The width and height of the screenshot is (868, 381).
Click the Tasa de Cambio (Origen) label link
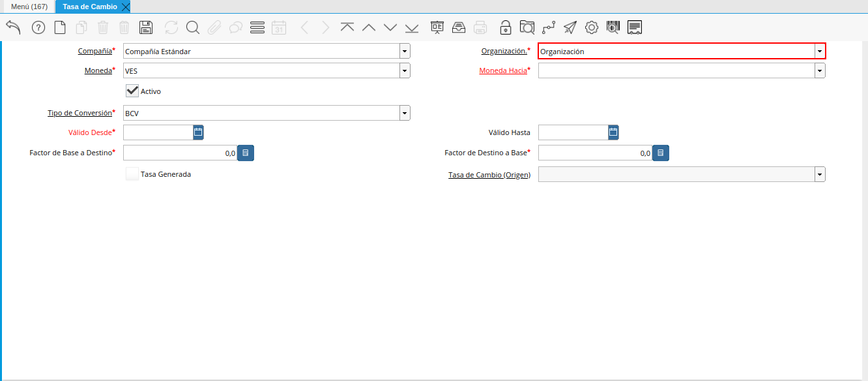pyautogui.click(x=489, y=175)
